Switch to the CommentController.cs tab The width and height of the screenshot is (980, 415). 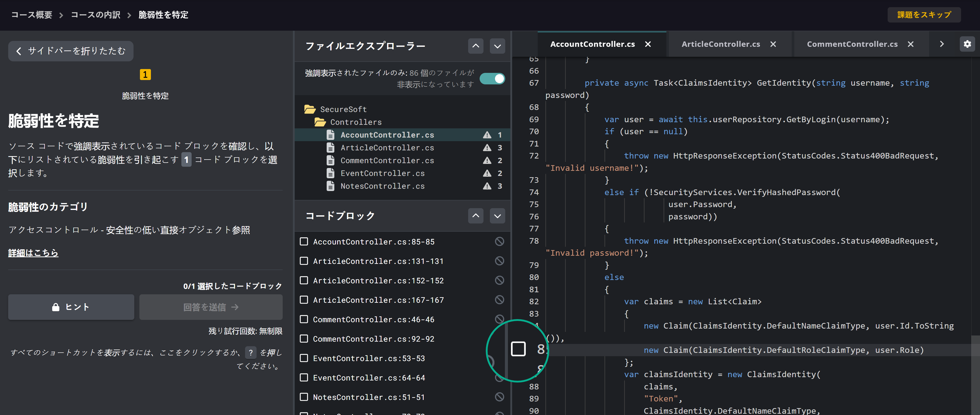click(x=852, y=44)
